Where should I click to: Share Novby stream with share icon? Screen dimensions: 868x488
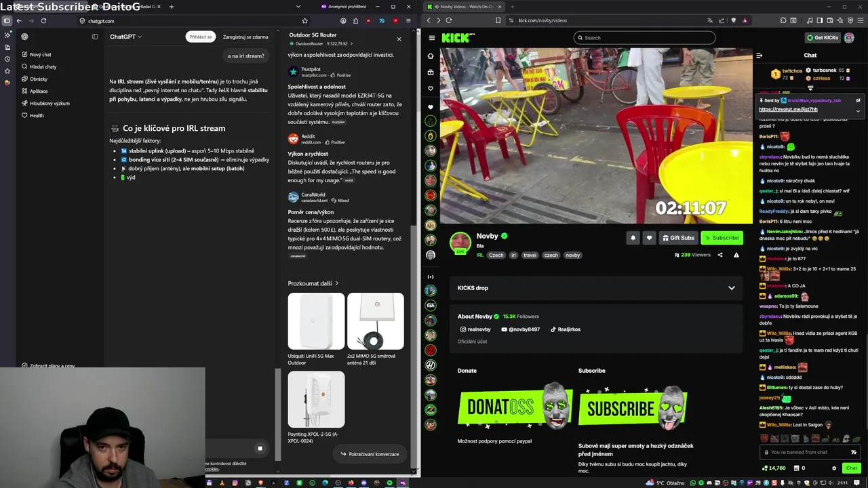click(x=720, y=256)
